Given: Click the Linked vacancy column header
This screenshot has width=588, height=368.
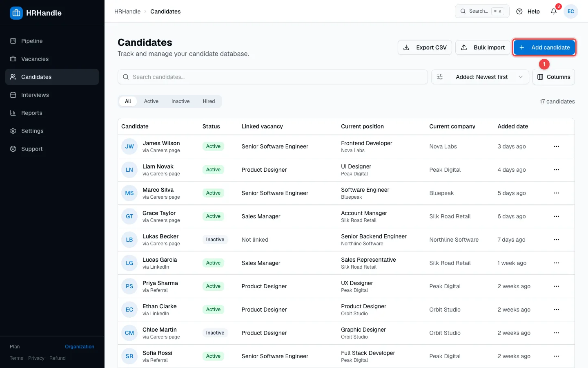Looking at the screenshot, I should [x=262, y=126].
